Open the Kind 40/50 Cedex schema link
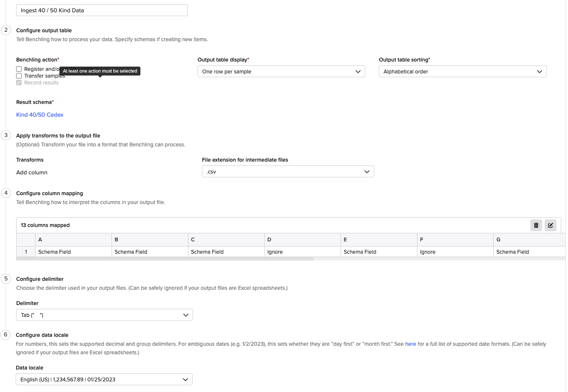The width and height of the screenshot is (568, 392). [x=39, y=115]
